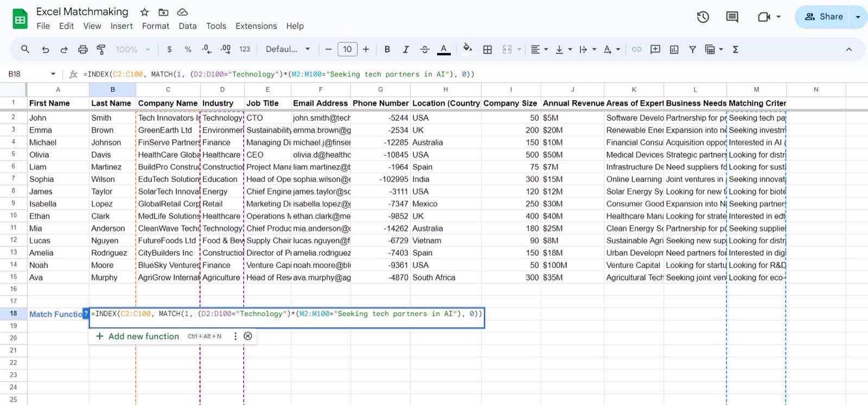Click the insert comment icon
This screenshot has height=405, width=868.
(x=655, y=49)
